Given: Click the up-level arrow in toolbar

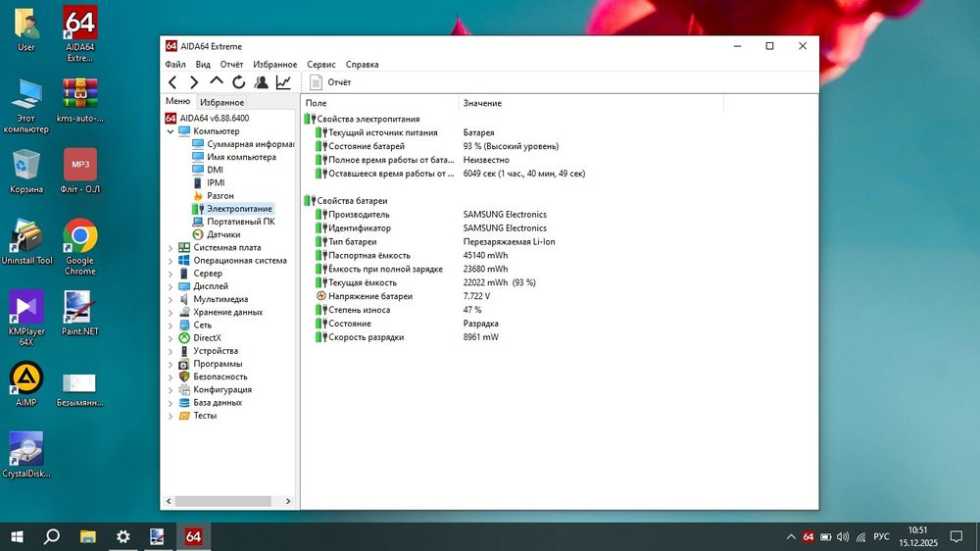Looking at the screenshot, I should tap(217, 81).
